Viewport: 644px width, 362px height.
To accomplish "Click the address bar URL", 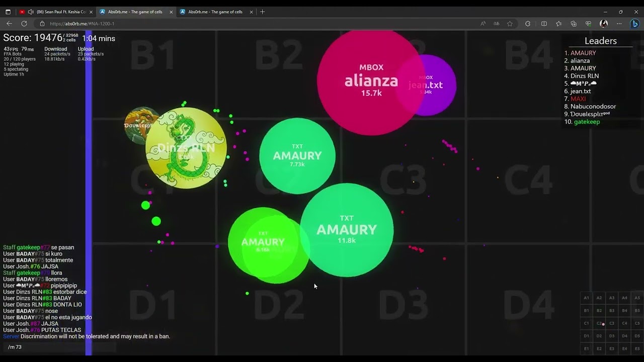I will tap(82, 24).
